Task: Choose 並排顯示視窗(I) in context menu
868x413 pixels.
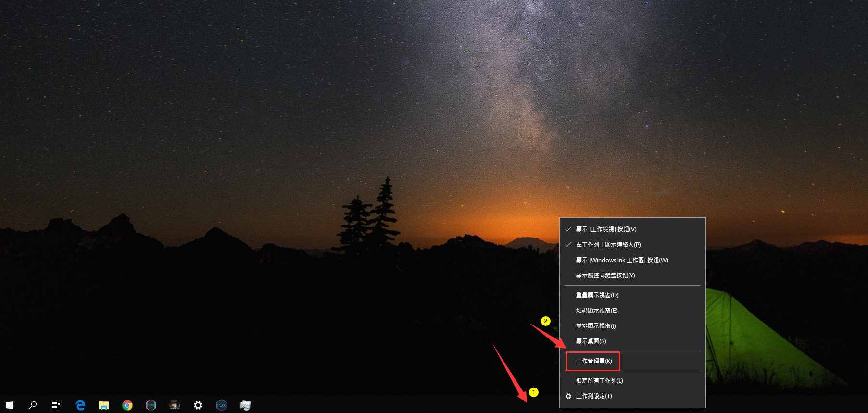Action: 632,326
